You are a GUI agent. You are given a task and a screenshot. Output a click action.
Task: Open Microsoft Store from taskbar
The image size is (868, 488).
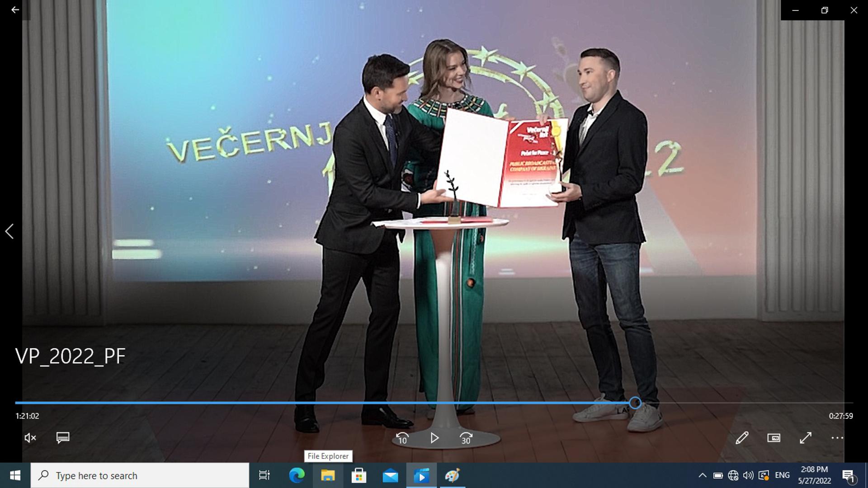(x=359, y=475)
